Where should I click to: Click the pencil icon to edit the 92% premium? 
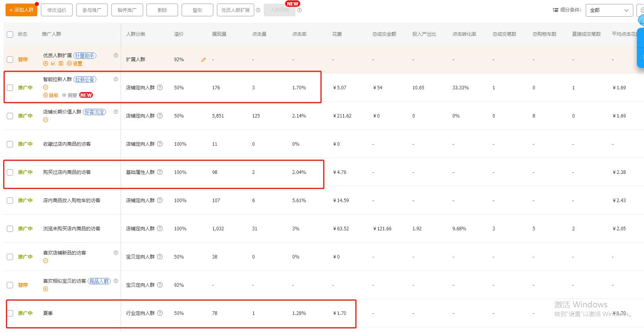point(203,60)
